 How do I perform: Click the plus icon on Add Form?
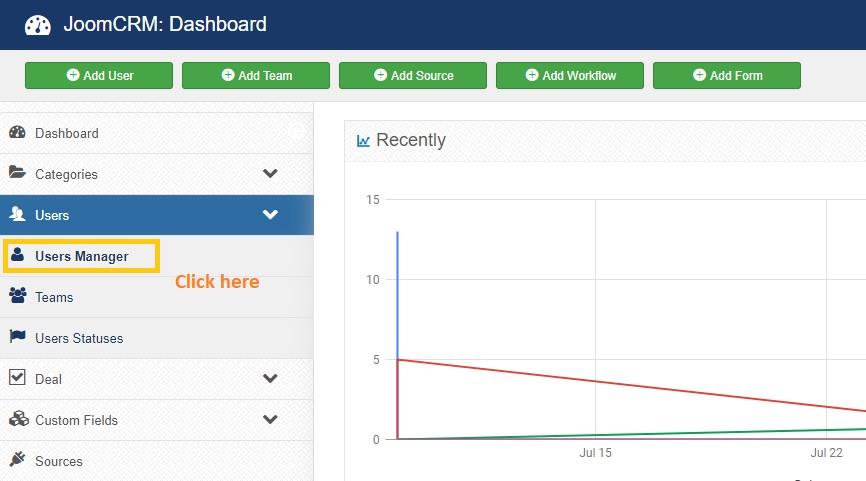tap(700, 75)
